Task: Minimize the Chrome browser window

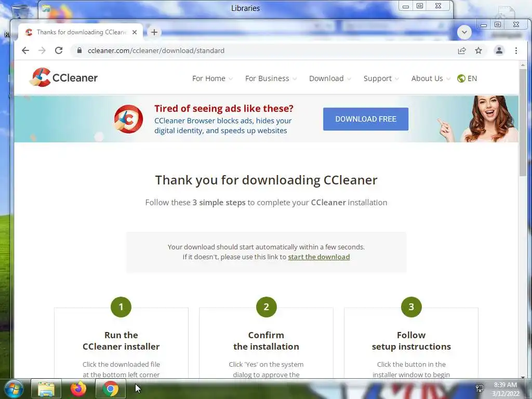Action: tap(484, 24)
